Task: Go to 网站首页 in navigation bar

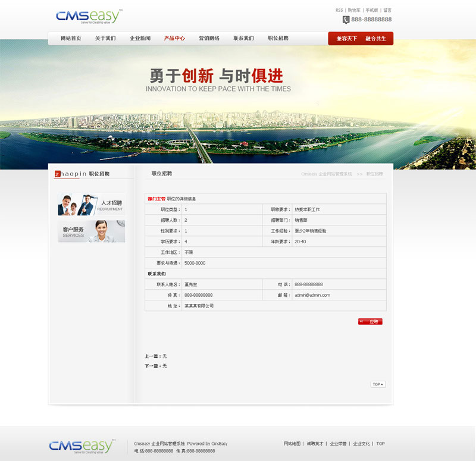Action: [x=71, y=38]
